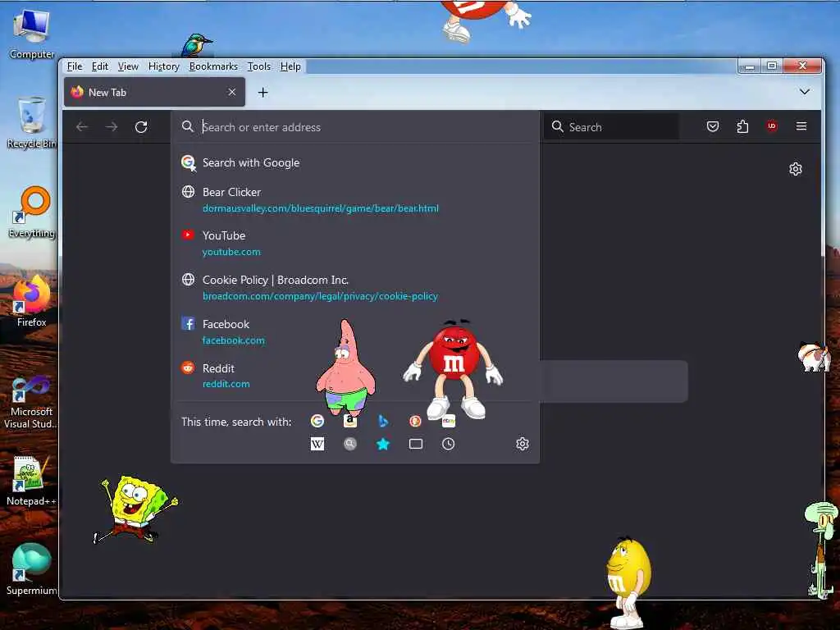Expand the List all tabs chevron
The width and height of the screenshot is (840, 630).
coord(804,92)
